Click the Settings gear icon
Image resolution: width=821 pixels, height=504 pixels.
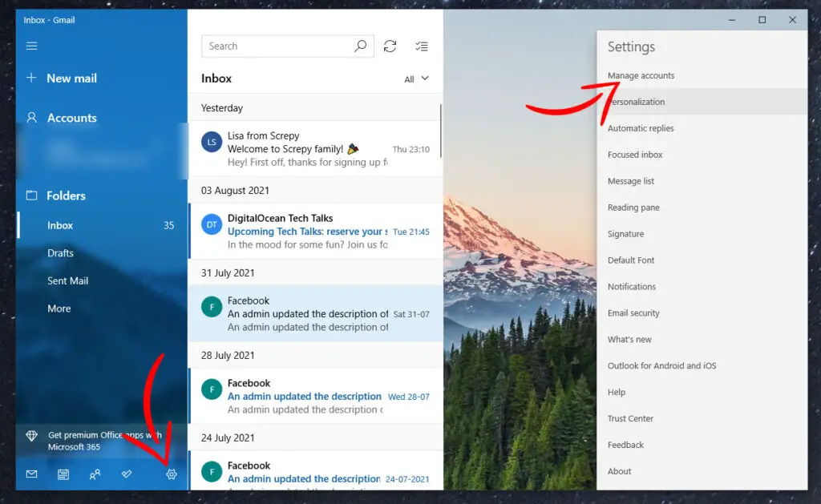171,474
